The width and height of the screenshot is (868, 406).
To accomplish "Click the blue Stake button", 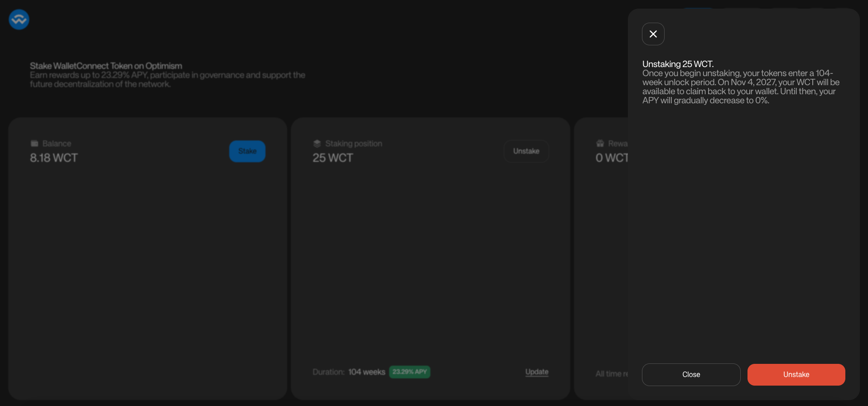I will 247,151.
